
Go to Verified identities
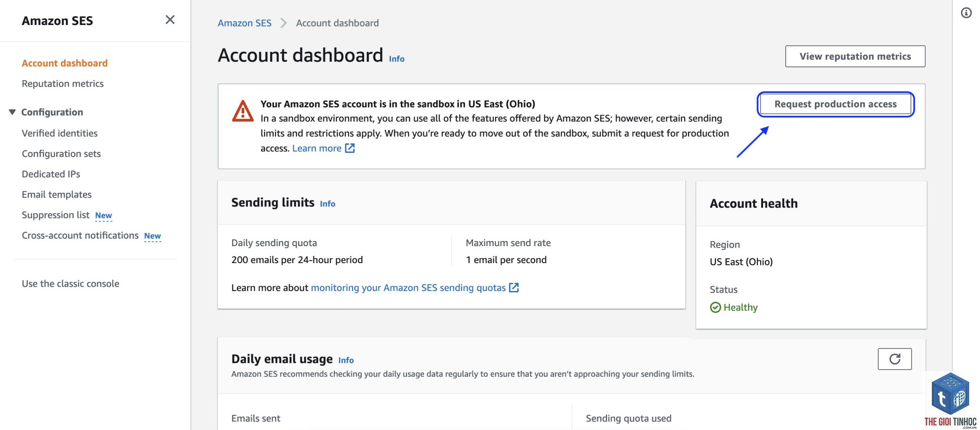pyautogui.click(x=59, y=133)
